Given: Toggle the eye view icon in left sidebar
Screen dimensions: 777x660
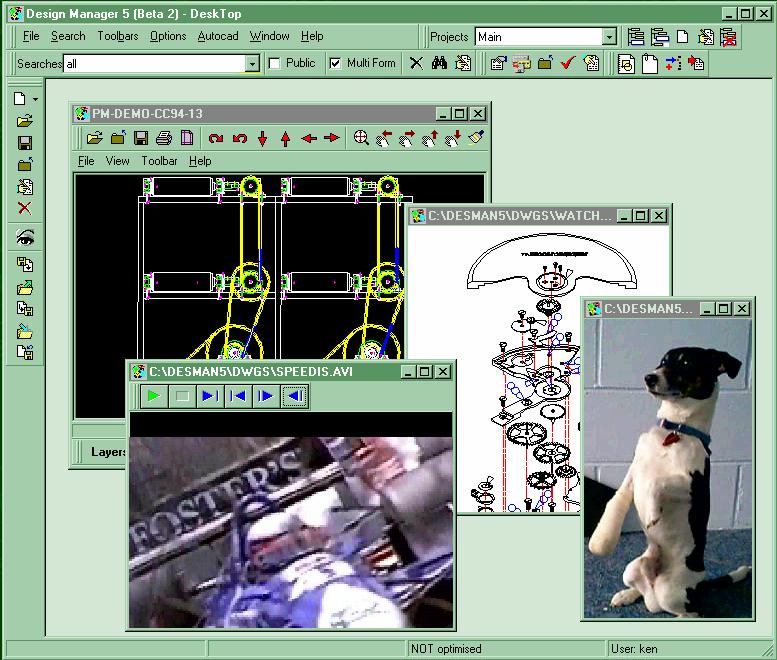Looking at the screenshot, I should pyautogui.click(x=25, y=237).
